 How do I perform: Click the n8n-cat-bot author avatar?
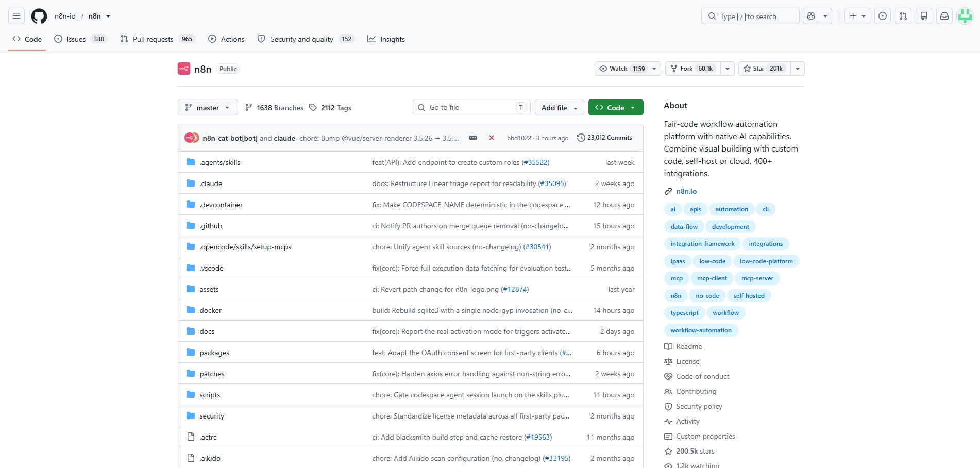191,138
